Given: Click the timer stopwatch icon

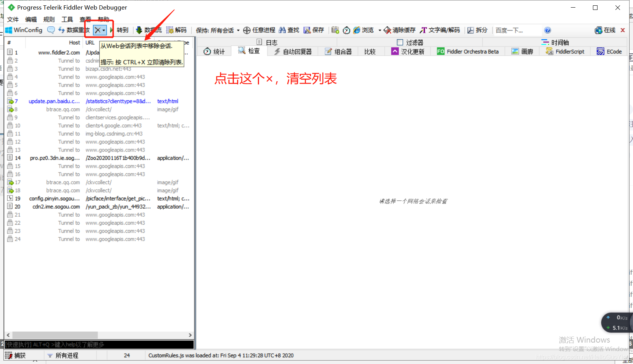Looking at the screenshot, I should [346, 30].
